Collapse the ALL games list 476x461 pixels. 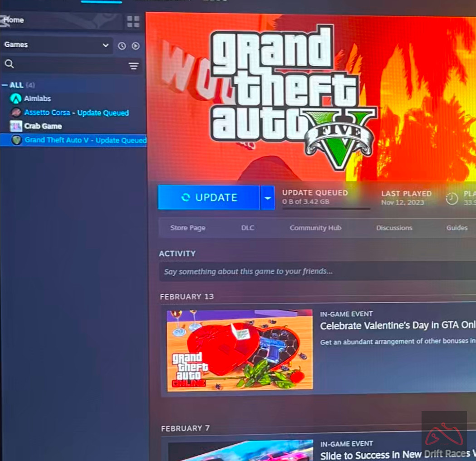[x=5, y=85]
